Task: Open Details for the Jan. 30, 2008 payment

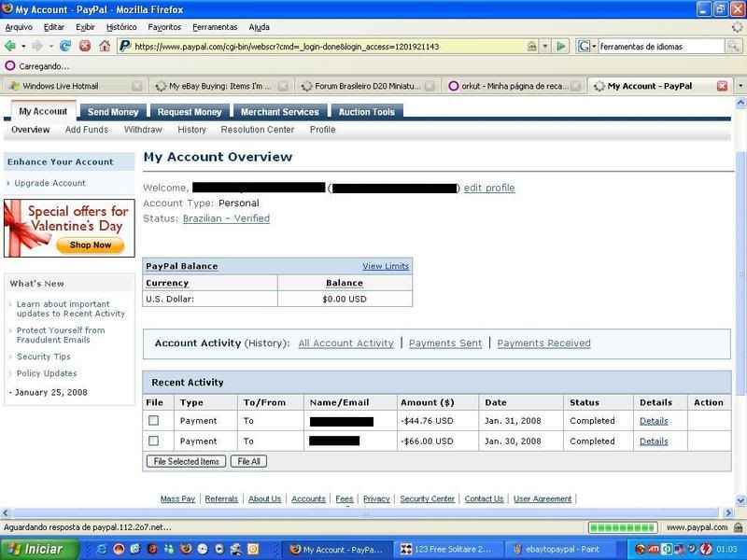Action: point(654,441)
